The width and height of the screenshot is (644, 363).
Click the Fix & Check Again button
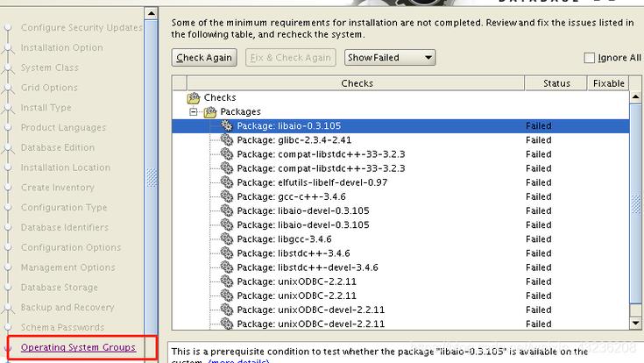290,58
